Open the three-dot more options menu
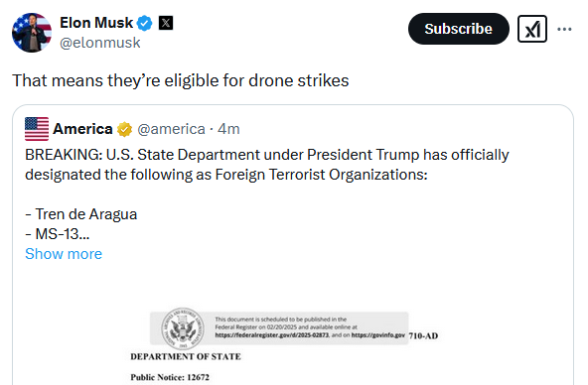This screenshot has width=588, height=385. pyautogui.click(x=564, y=29)
